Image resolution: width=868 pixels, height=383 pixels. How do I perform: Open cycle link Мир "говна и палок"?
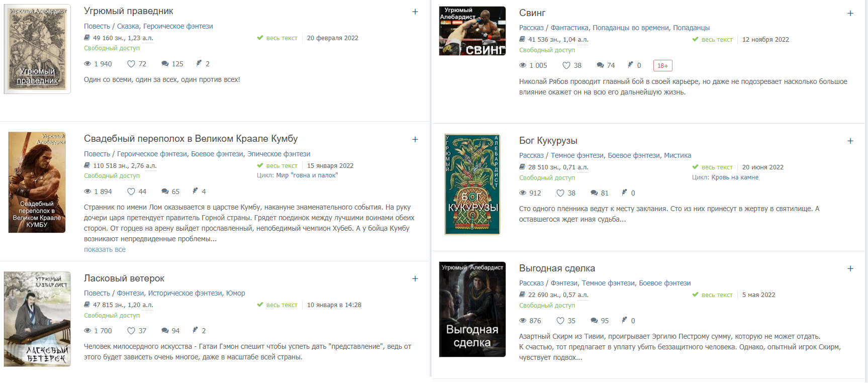point(307,175)
